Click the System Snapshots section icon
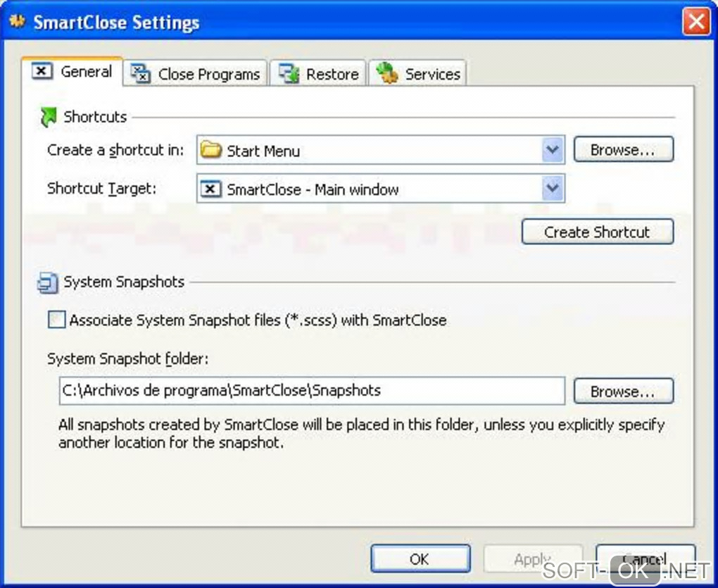This screenshot has height=588, width=718. 48,282
